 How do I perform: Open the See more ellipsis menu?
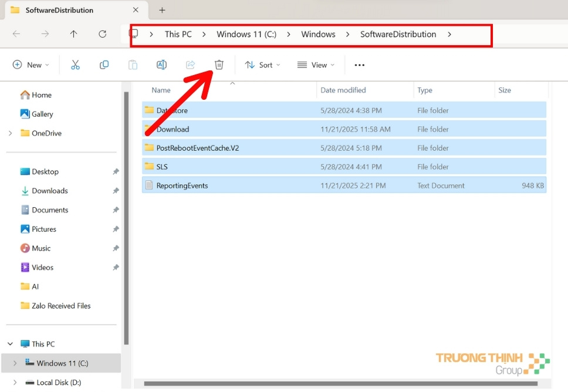(359, 65)
